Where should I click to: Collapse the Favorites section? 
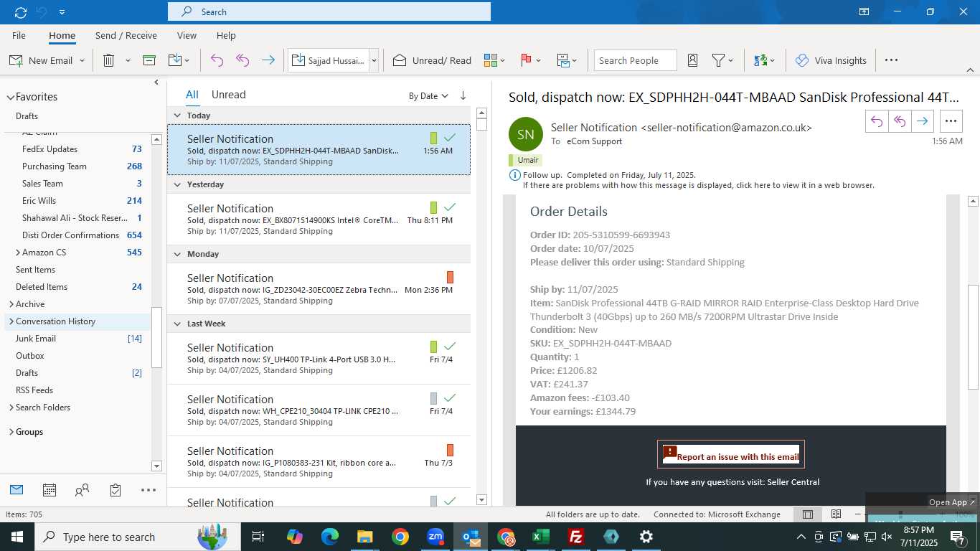11,97
